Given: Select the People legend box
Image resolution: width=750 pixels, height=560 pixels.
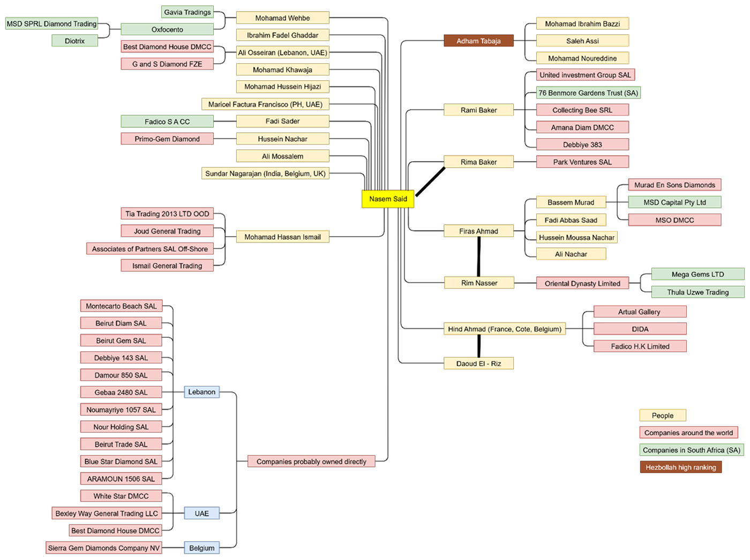Looking at the screenshot, I should coord(662,415).
